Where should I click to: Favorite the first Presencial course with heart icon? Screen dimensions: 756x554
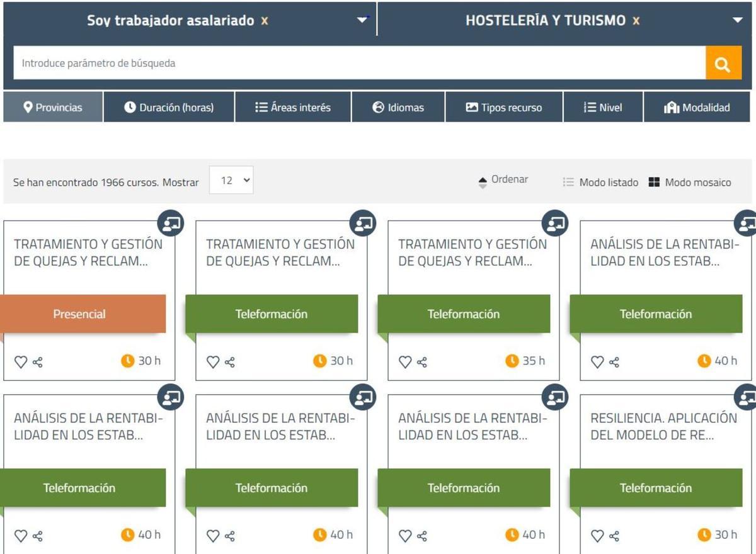click(x=21, y=362)
